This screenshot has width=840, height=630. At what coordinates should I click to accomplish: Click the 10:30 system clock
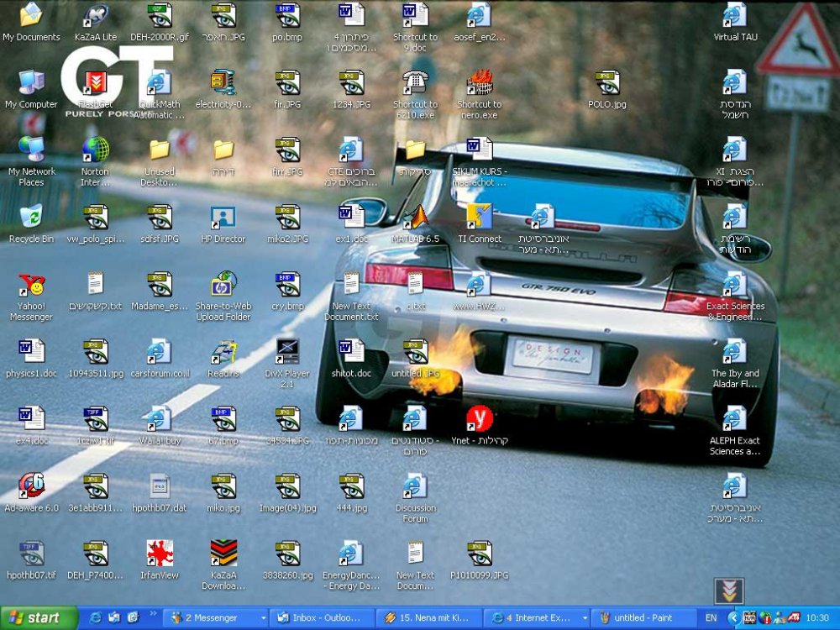point(817,617)
